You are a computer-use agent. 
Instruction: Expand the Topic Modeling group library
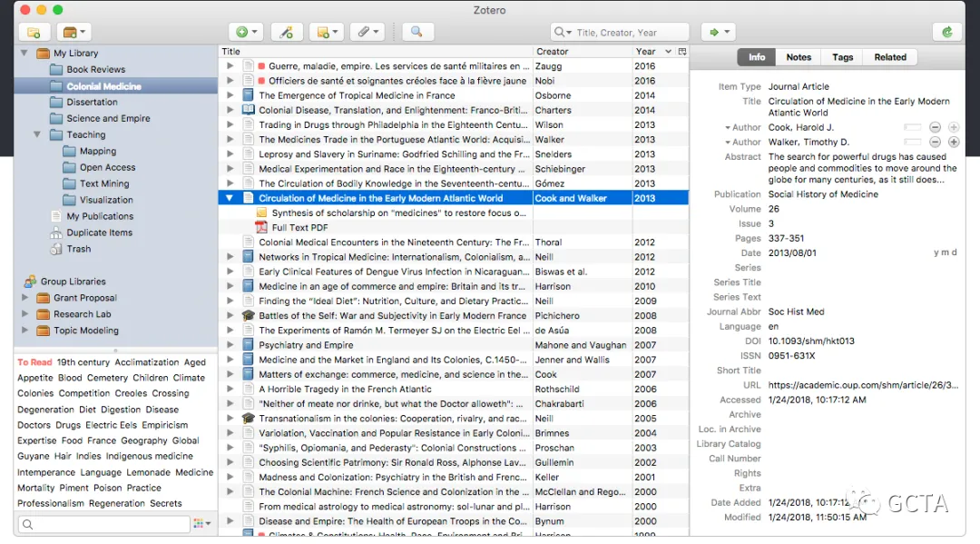pos(25,331)
